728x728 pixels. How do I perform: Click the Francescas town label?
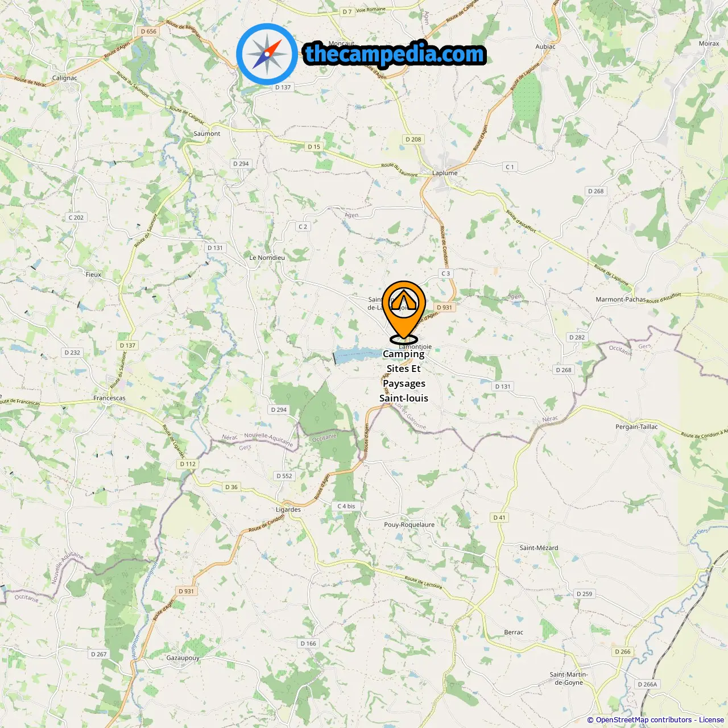point(109,398)
